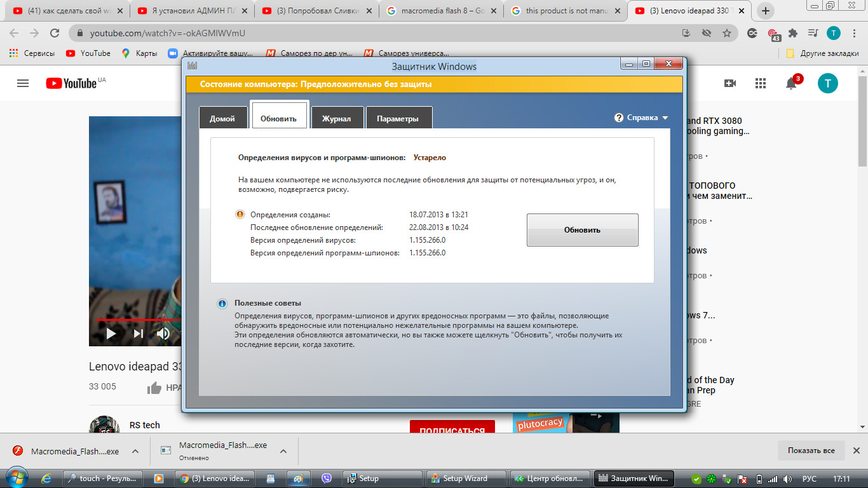868x488 pixels.
Task: Mute the video with speaker icon
Action: pos(163,334)
